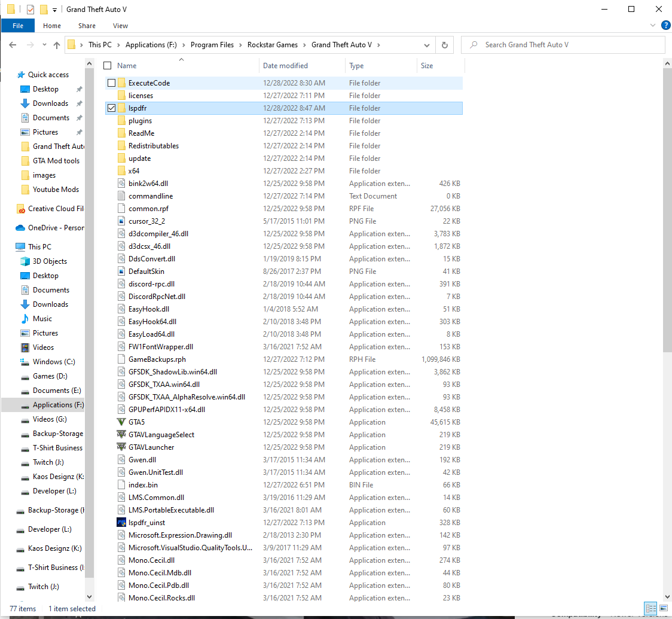The image size is (672, 619).
Task: Open the address bar history dropdown
Action: click(x=427, y=45)
